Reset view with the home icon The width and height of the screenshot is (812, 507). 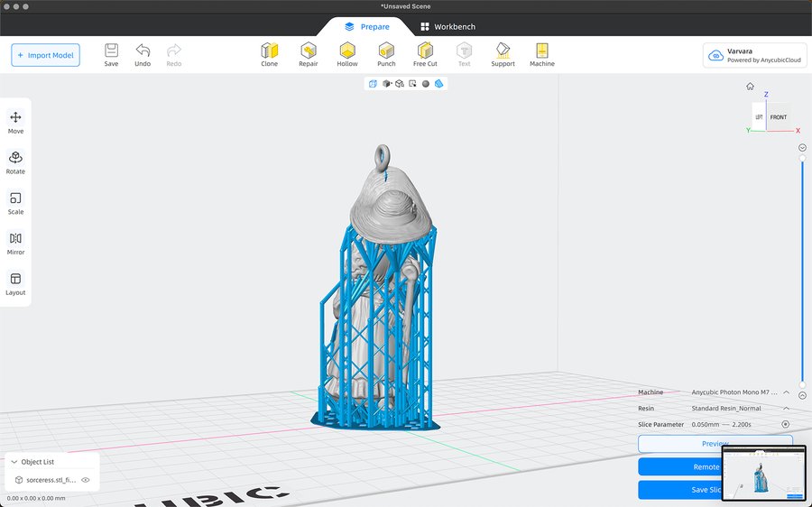pyautogui.click(x=750, y=87)
